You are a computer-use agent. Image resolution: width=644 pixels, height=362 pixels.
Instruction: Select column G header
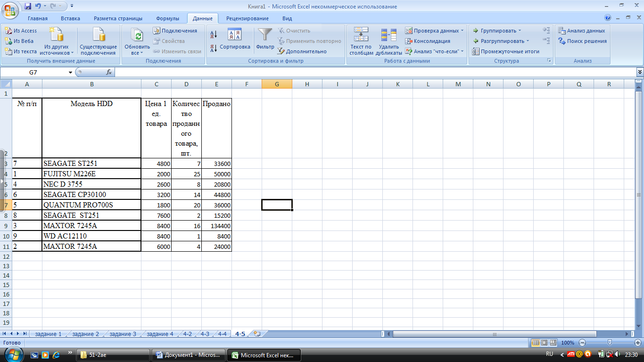(277, 84)
